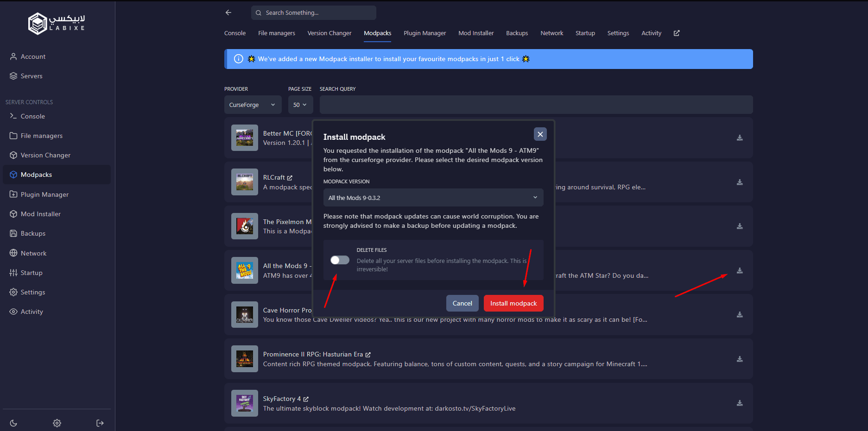Image resolution: width=868 pixels, height=431 pixels.
Task: Click the search query input field
Action: (536, 105)
